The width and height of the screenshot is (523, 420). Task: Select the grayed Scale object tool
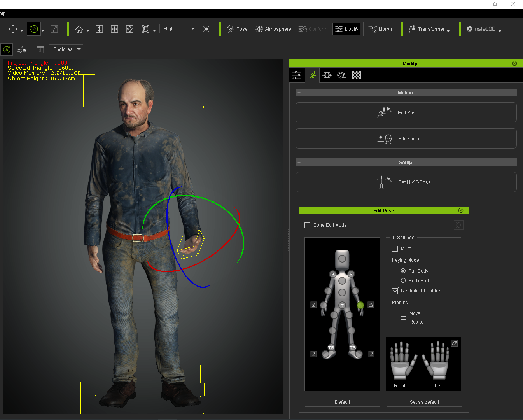[x=54, y=29]
